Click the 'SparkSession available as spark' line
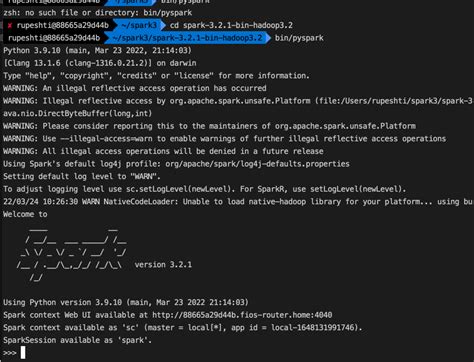The image size is (474, 362). 77,340
